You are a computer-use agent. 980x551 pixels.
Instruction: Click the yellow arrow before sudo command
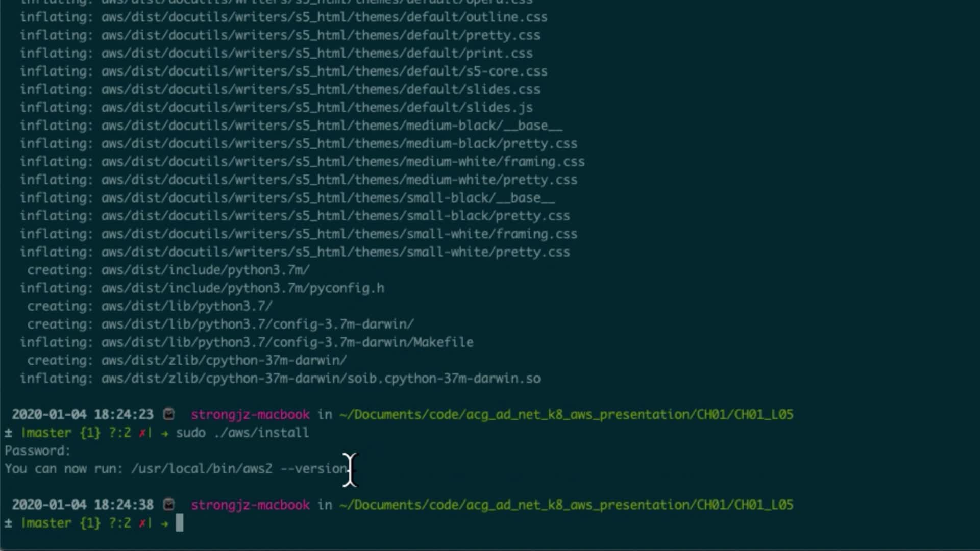coord(164,433)
